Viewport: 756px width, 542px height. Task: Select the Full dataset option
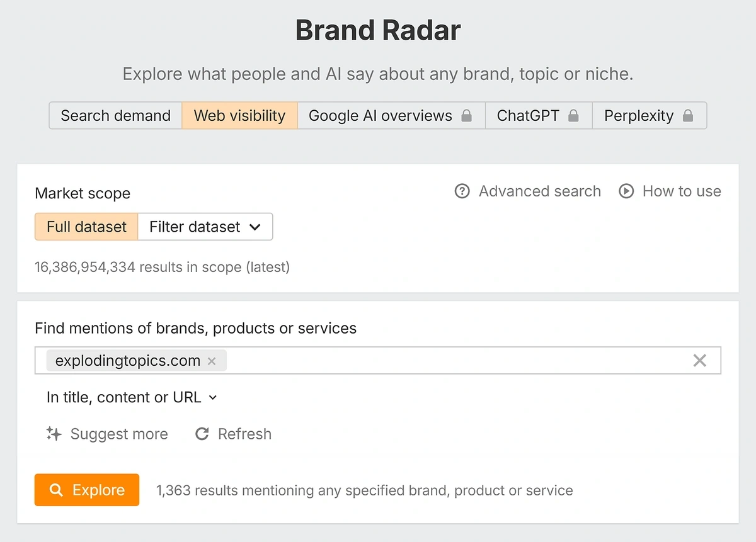point(86,227)
